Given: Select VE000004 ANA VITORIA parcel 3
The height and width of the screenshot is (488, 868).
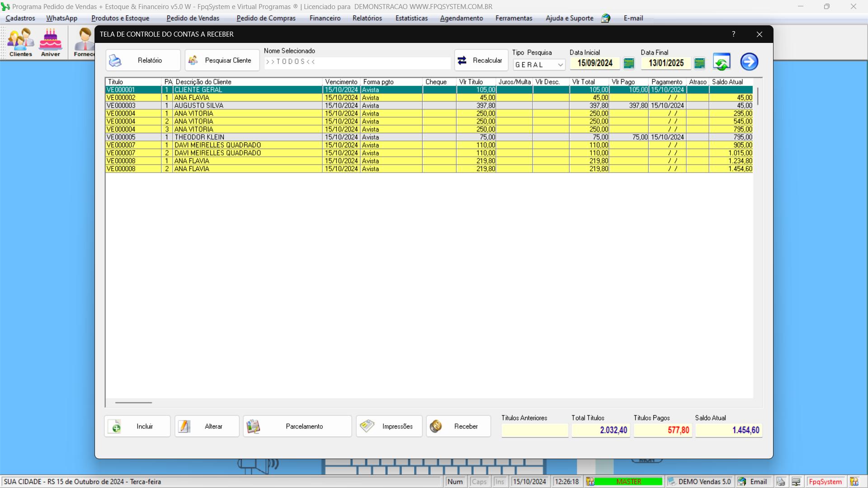Looking at the screenshot, I should coord(429,129).
